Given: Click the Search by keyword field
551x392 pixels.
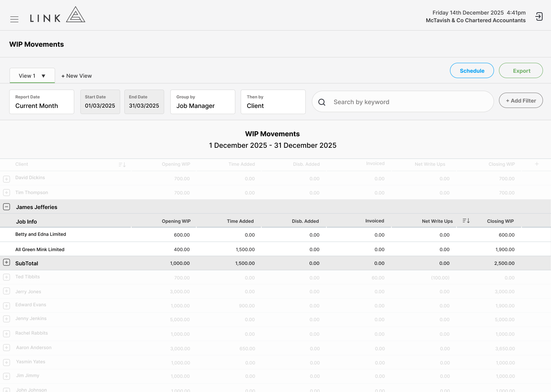Looking at the screenshot, I should [x=403, y=101].
